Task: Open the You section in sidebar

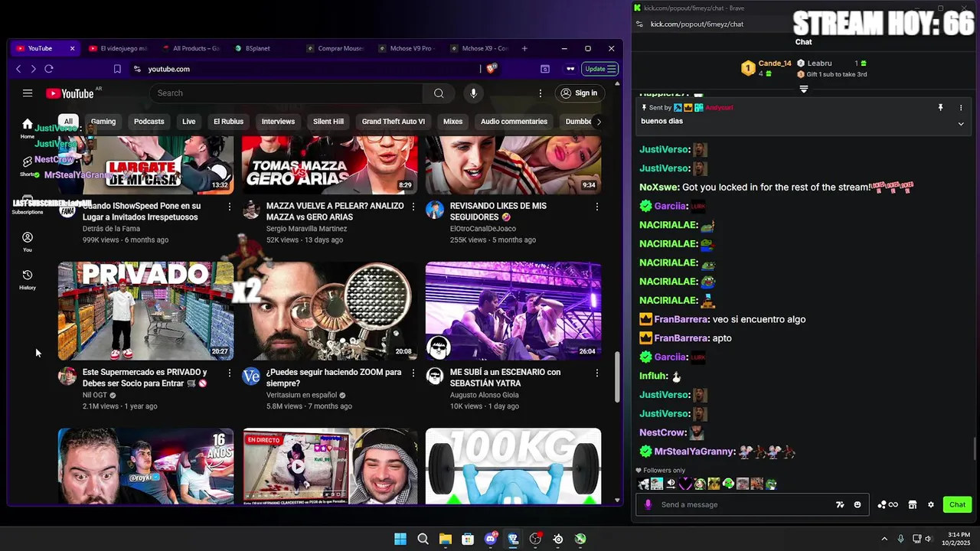Action: 28,242
